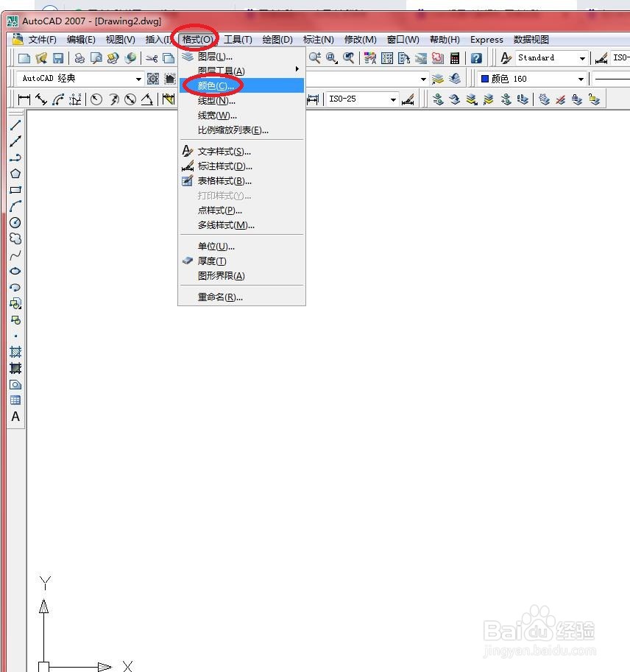Choose 比例缩放列表(E)... menu entry
The width and height of the screenshot is (630, 672).
pyautogui.click(x=242, y=130)
